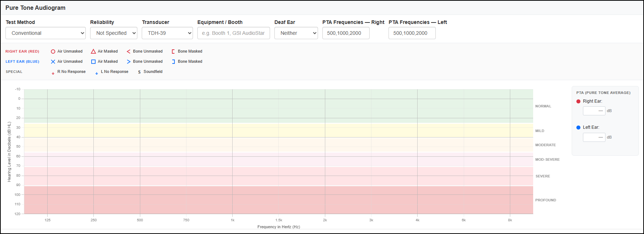Select right ear Air Unmasked circle symbol
Viewport: 644px width, 234px height.
click(53, 52)
